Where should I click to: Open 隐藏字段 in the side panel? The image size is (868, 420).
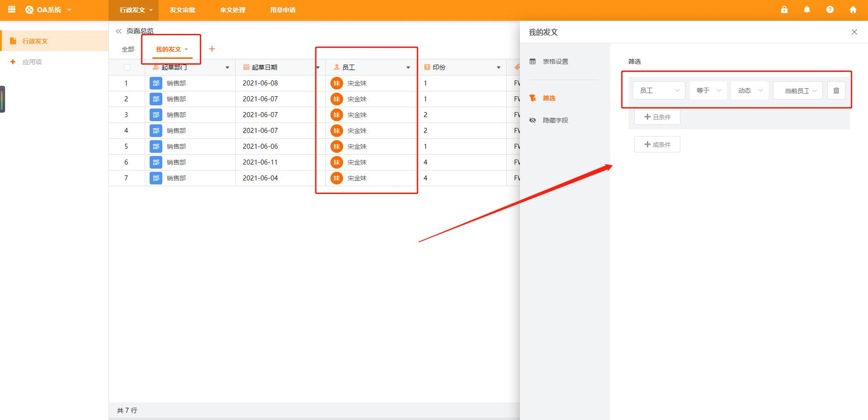(x=556, y=120)
